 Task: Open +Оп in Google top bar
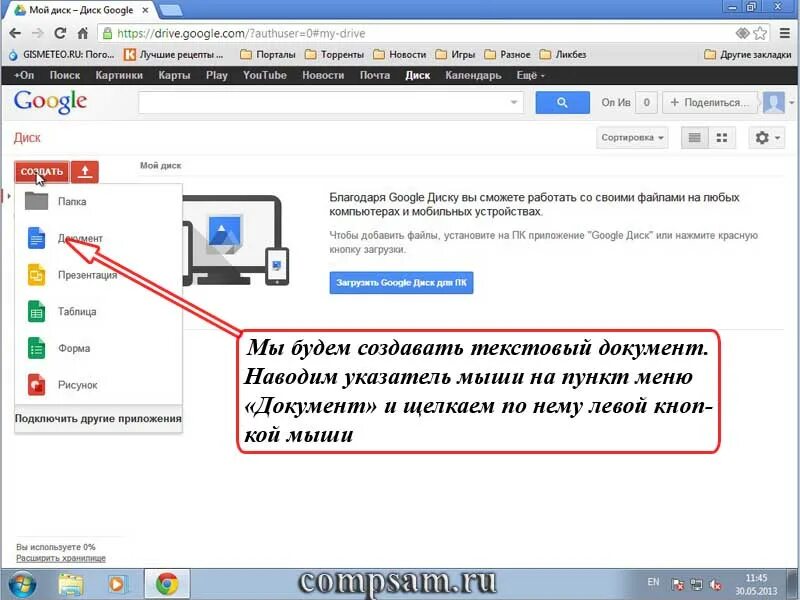click(x=24, y=76)
